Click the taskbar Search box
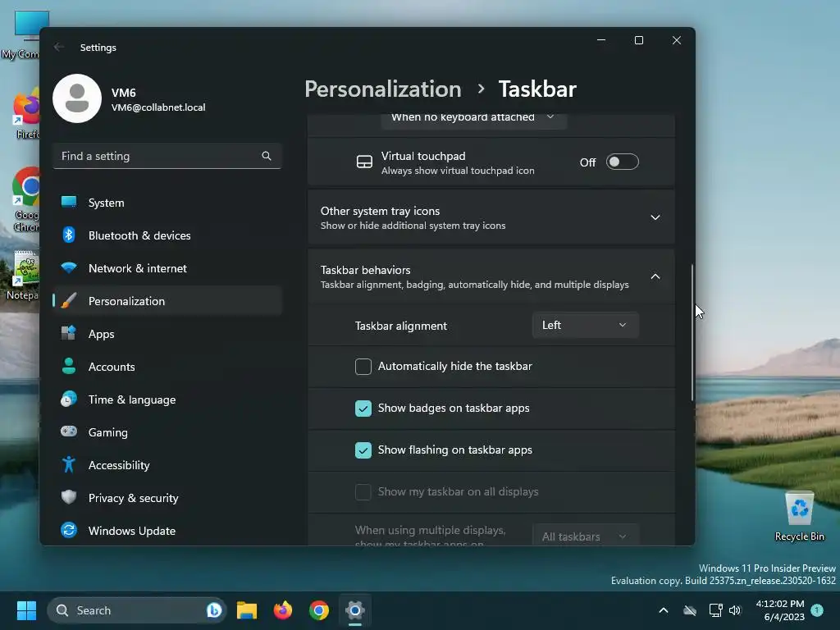840x630 pixels. coord(137,610)
